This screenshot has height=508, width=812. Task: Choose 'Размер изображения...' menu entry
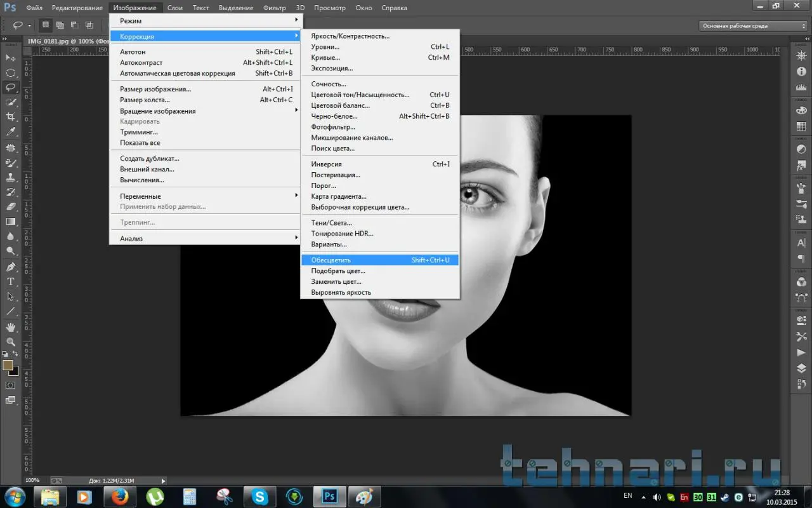155,90
